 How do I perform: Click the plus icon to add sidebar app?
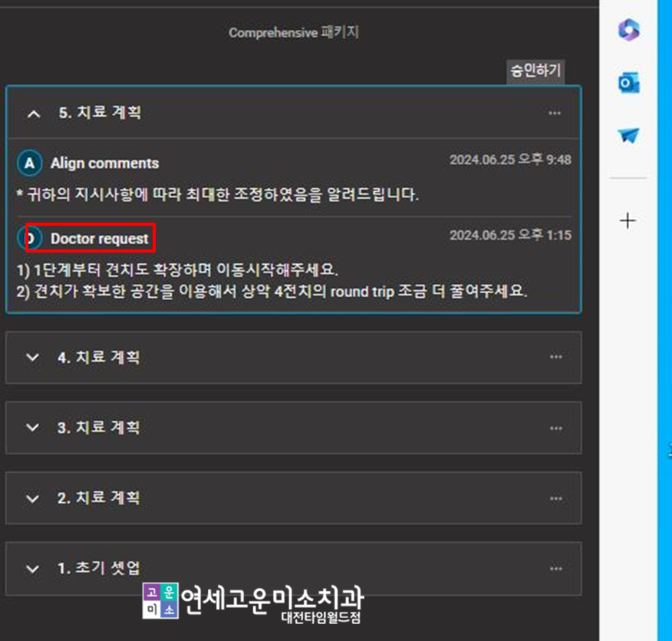coord(628,221)
